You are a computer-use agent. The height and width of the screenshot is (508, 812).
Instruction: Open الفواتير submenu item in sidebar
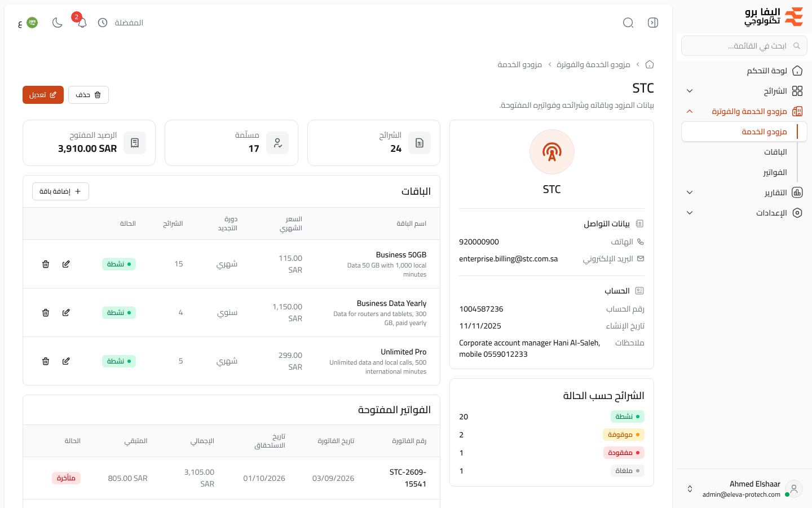pyautogui.click(x=775, y=172)
